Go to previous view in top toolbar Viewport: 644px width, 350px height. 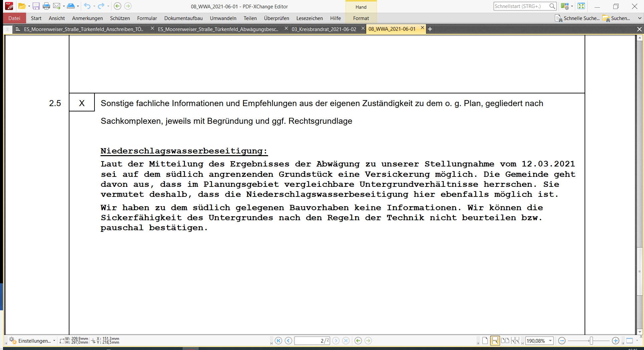click(118, 6)
